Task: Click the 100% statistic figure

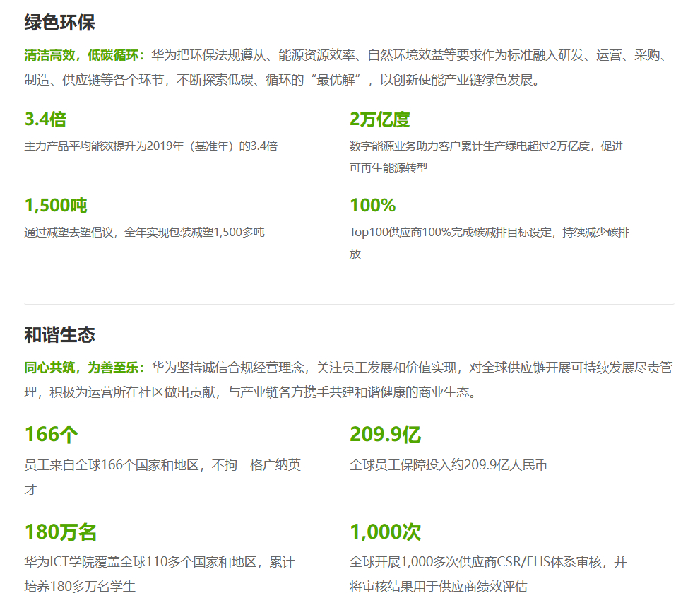Action: tap(373, 206)
